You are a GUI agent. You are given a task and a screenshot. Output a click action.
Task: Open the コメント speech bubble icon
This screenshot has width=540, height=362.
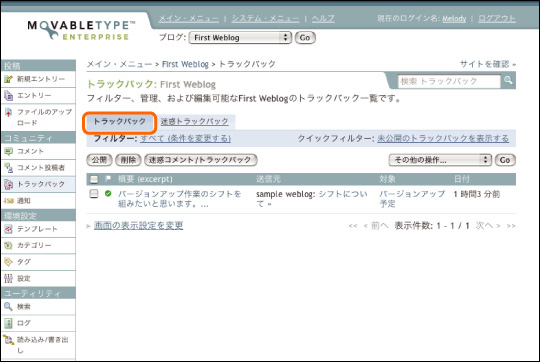point(8,151)
